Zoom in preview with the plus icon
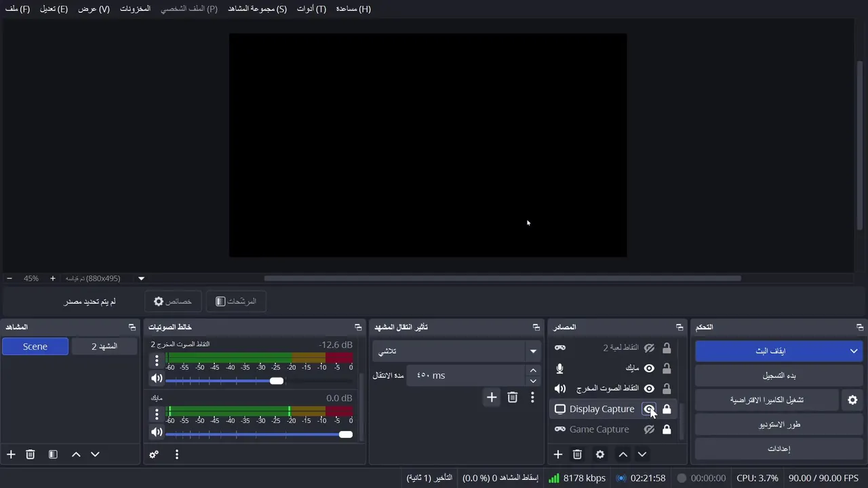Viewport: 868px width, 488px height. pos(53,279)
